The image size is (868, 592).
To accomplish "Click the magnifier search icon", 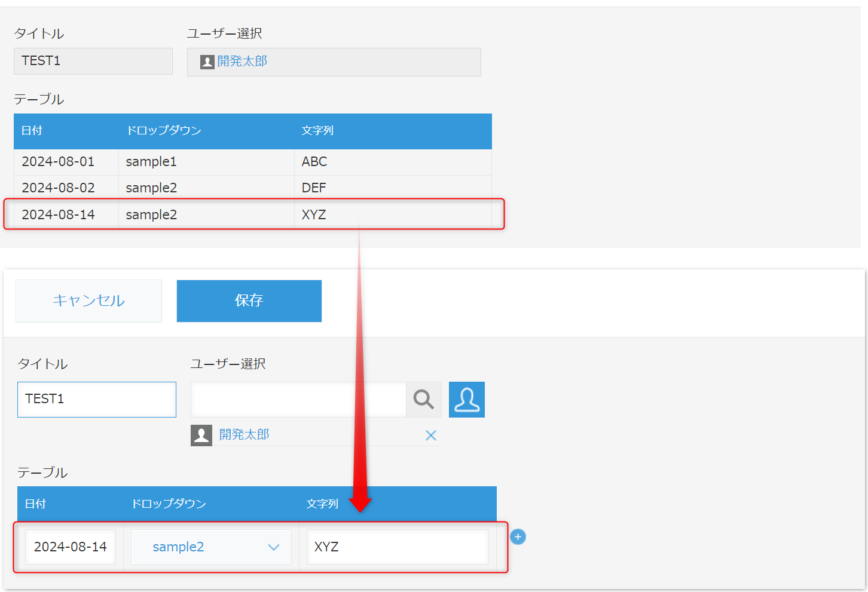I will [424, 399].
